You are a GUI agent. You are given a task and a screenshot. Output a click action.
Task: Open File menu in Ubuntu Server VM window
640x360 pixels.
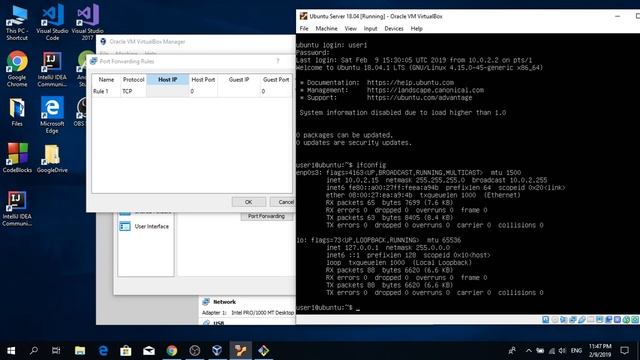304,29
